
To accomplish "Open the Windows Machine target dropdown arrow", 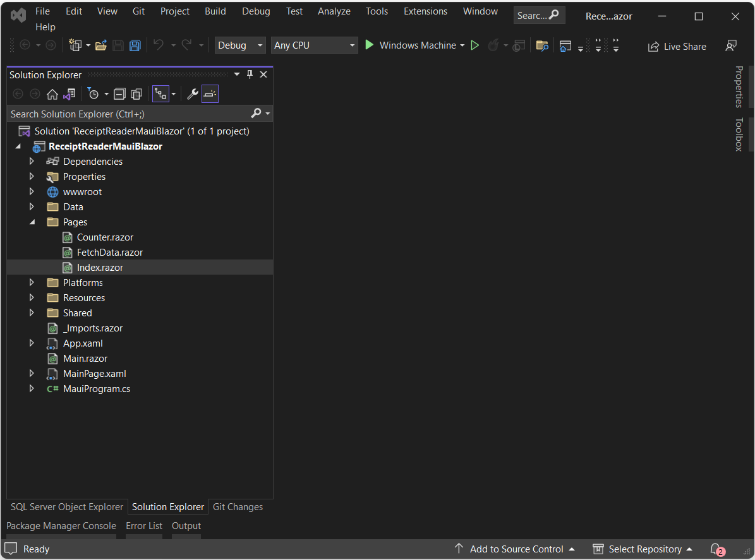I will click(462, 45).
